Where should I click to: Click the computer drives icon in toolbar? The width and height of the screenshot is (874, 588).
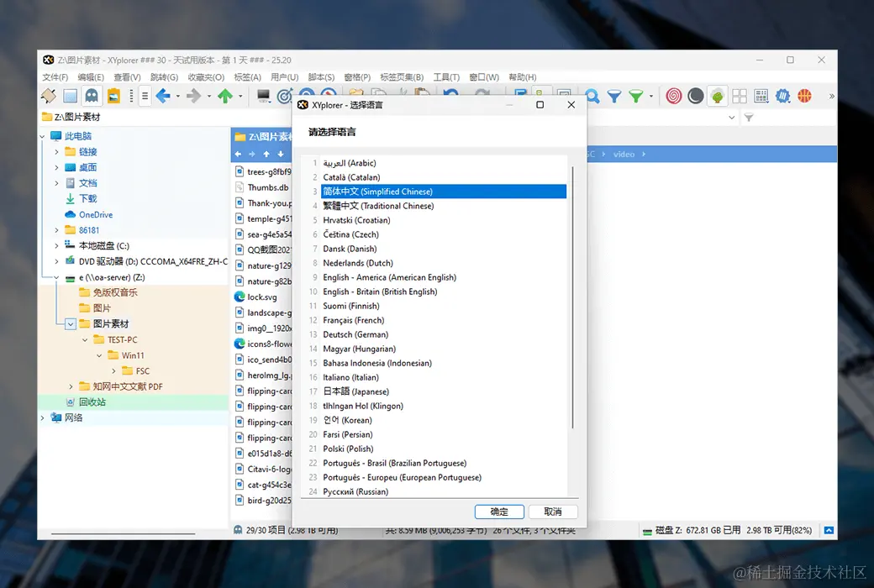[263, 97]
